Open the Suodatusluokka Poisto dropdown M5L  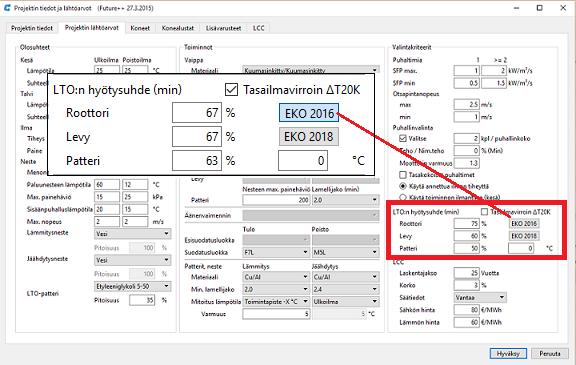pyautogui.click(x=345, y=252)
